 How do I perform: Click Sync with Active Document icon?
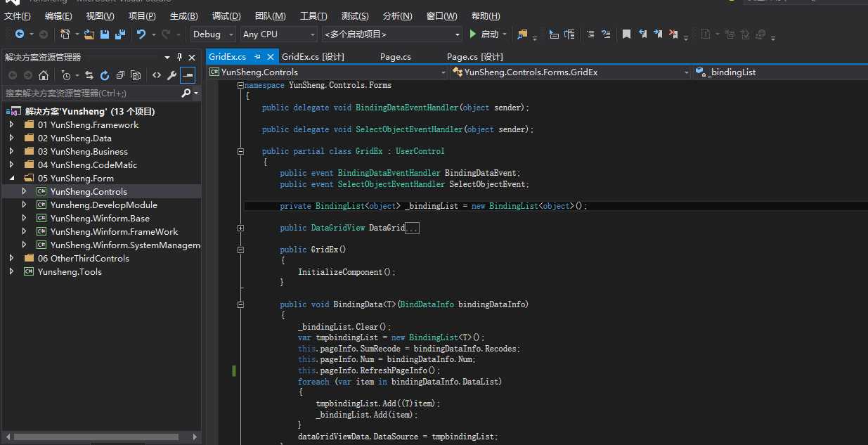89,75
